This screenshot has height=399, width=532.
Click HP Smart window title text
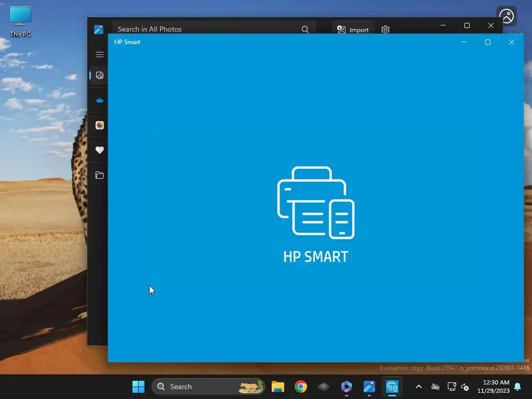(127, 42)
